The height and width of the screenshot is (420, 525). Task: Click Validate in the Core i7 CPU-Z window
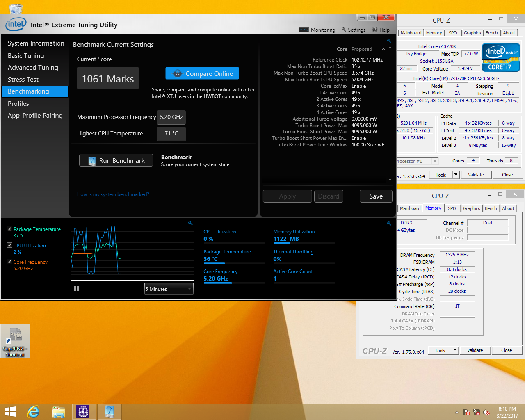coord(476,175)
